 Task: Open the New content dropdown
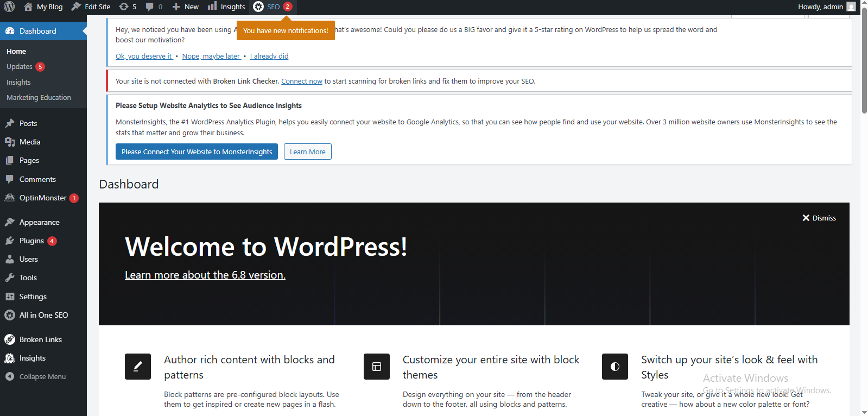(x=186, y=7)
